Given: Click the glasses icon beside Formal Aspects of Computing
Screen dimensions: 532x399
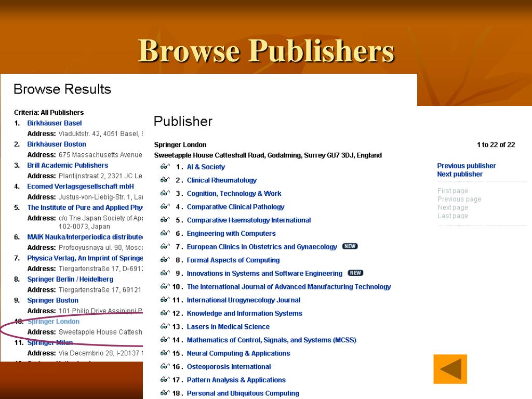Looking at the screenshot, I should point(165,260).
